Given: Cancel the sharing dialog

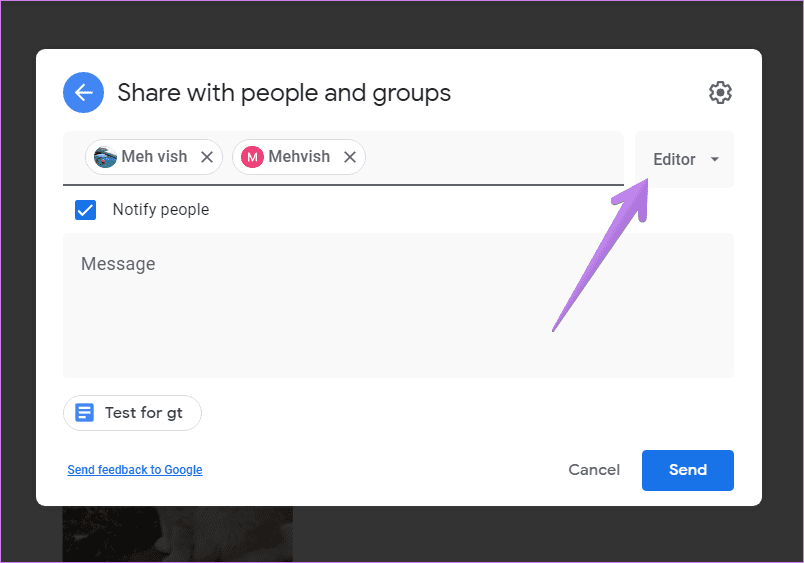Looking at the screenshot, I should 594,470.
